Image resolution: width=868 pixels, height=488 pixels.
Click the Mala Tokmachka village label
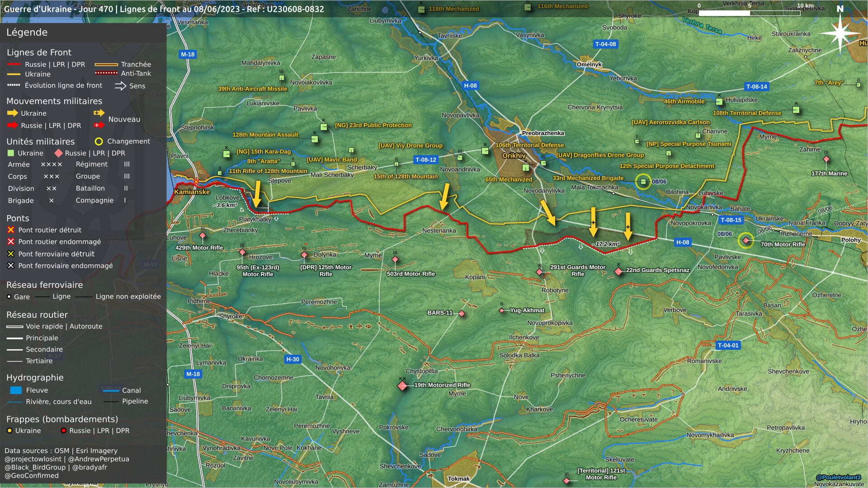tap(594, 187)
